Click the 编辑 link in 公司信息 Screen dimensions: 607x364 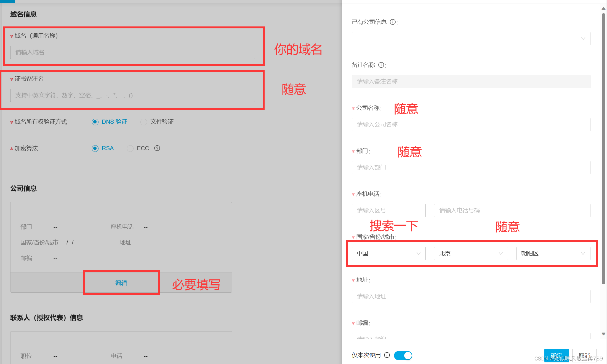[x=121, y=283]
